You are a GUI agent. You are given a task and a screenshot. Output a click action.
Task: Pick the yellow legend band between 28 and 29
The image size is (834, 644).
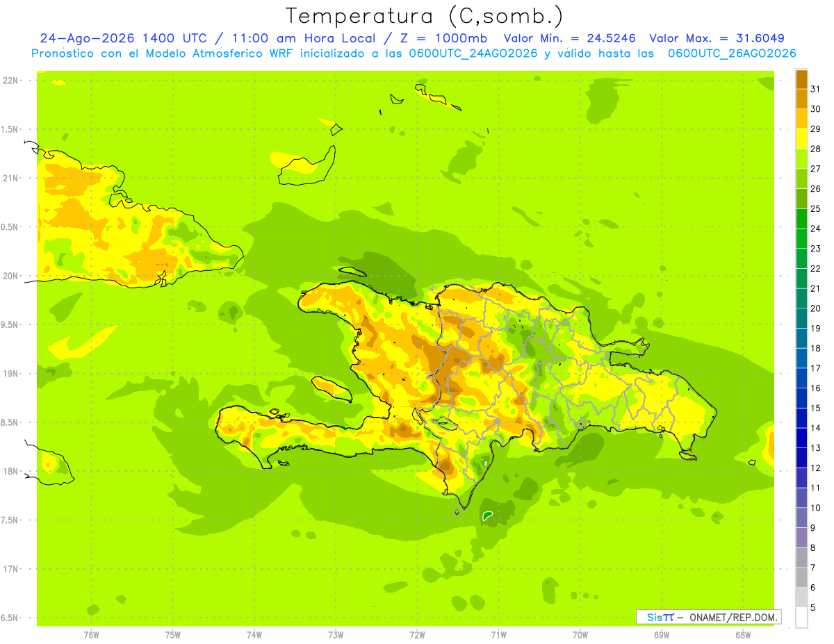[x=801, y=139]
